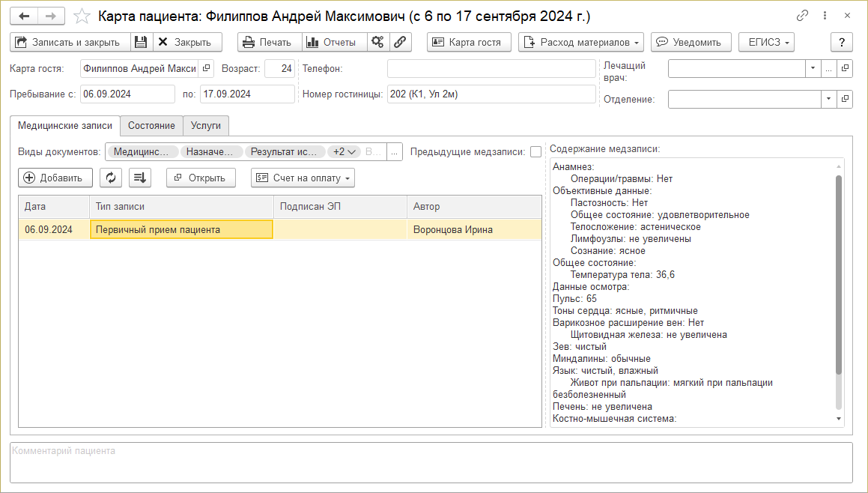Click the floppy disk save icon
Viewport: 868px width, 493px height.
[x=141, y=42]
